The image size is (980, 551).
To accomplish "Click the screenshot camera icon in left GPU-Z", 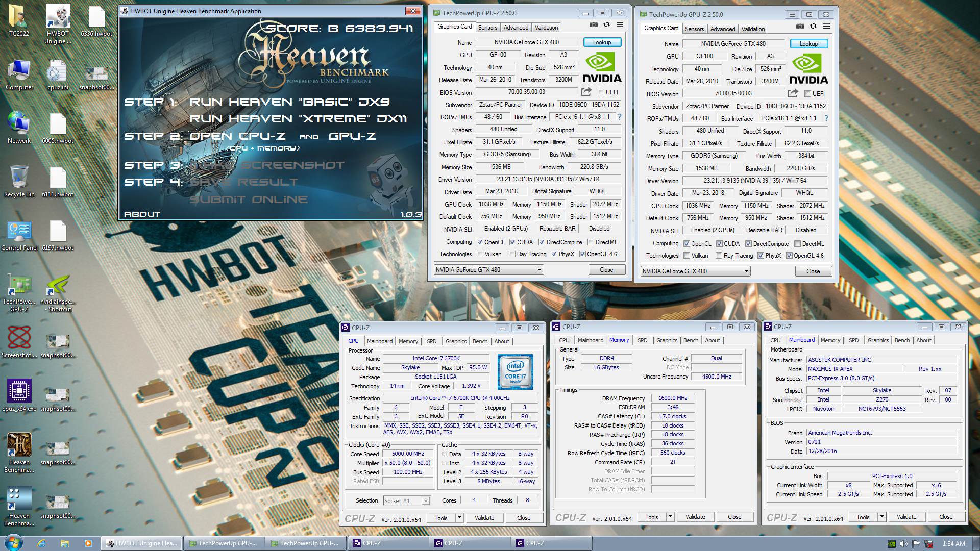I will pos(593,25).
